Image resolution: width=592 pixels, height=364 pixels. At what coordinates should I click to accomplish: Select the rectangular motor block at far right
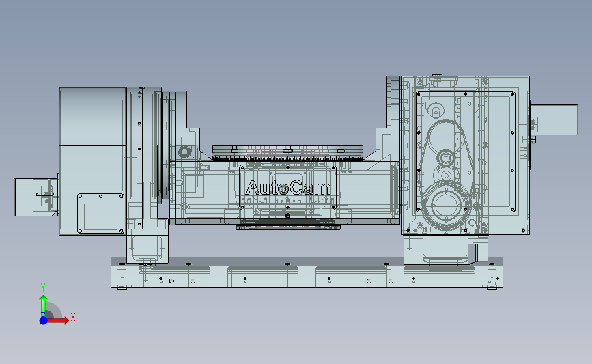[554, 120]
